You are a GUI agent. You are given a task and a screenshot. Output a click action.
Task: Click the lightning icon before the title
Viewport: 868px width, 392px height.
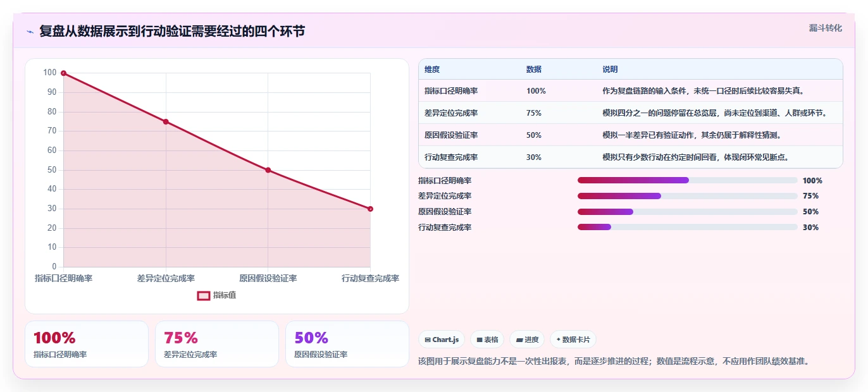tap(30, 32)
